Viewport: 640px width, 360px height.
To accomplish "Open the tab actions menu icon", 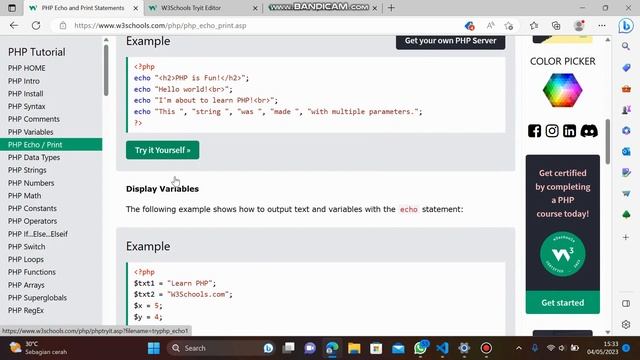I will coord(12,8).
